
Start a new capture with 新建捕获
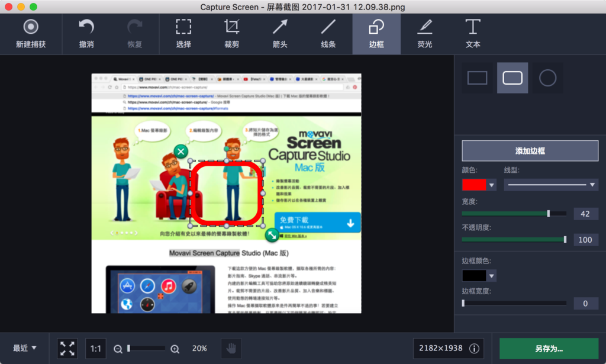[31, 34]
